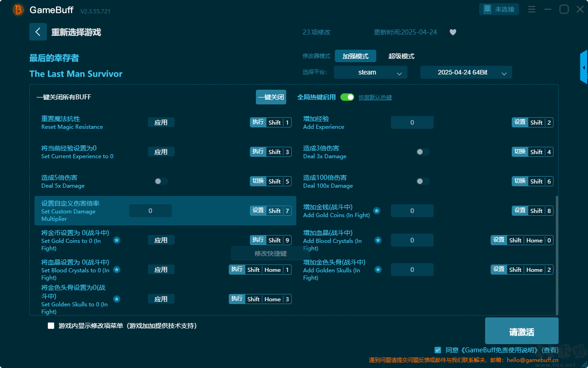588x368 pixels.
Task: Click star icon beside Add Golden Skulls
Action: pyautogui.click(x=378, y=270)
